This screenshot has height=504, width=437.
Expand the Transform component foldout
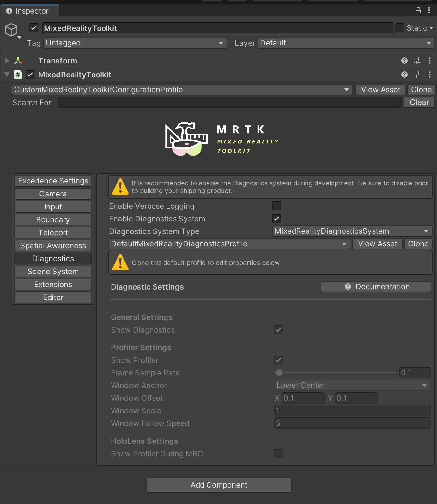tap(7, 61)
